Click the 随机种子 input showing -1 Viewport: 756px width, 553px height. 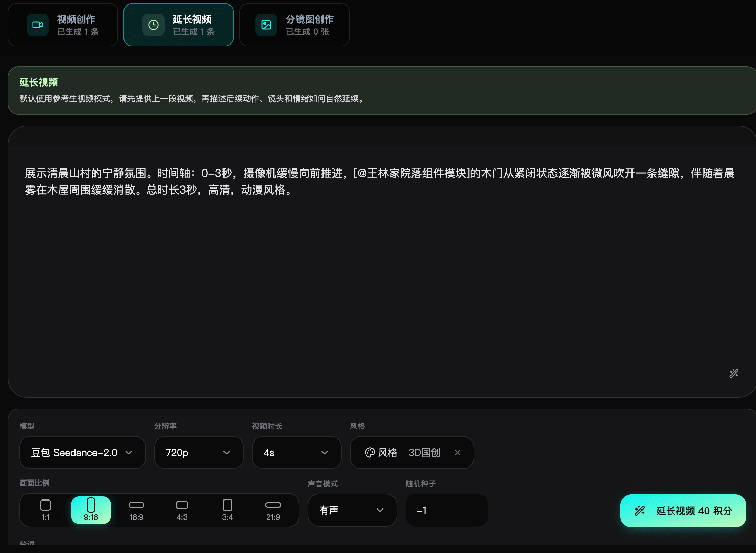pyautogui.click(x=447, y=510)
